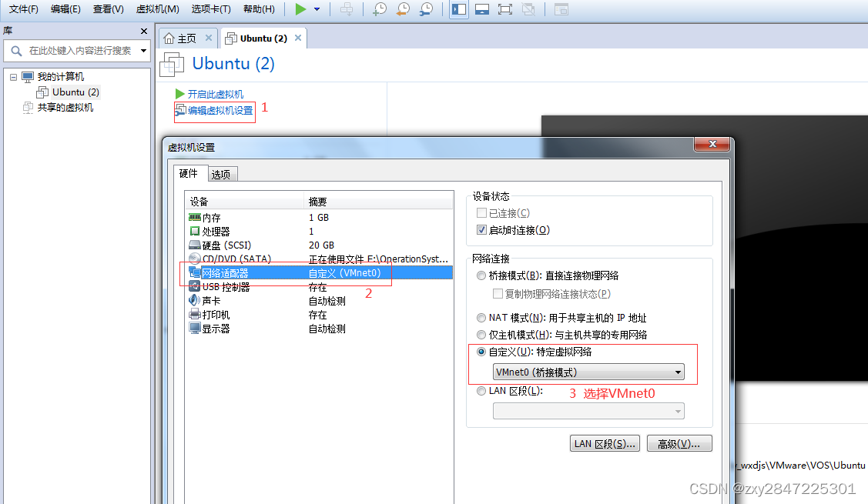
Task: Open the empty LAN segment dropdown
Action: [588, 411]
